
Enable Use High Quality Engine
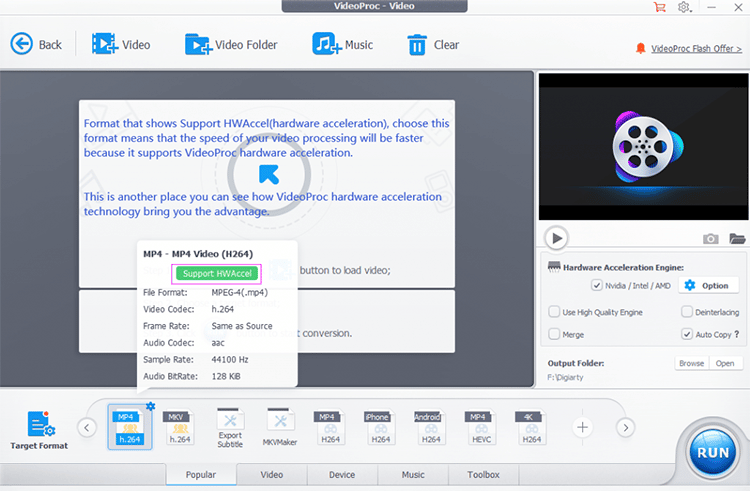click(x=554, y=312)
